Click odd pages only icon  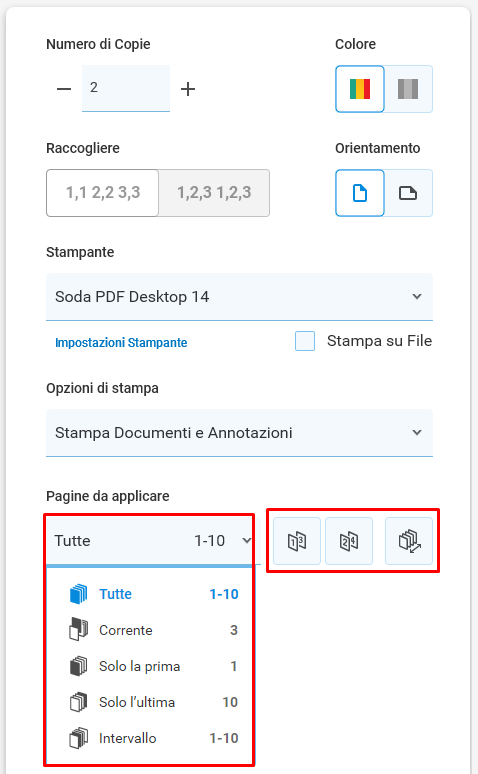click(x=297, y=541)
